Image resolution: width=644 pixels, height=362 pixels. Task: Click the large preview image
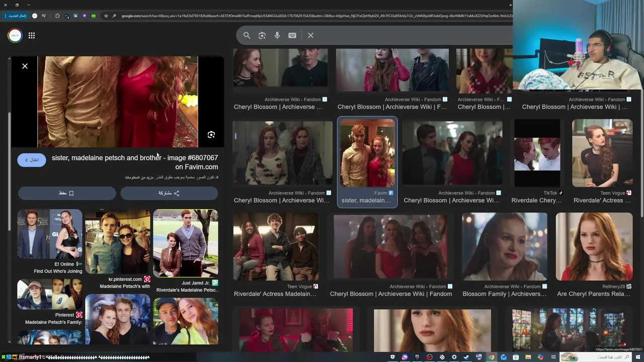(x=118, y=102)
